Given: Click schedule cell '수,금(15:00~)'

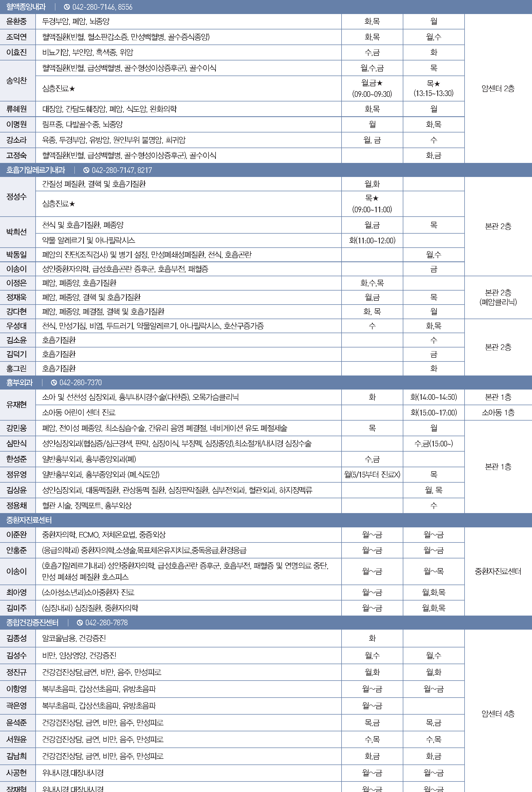Looking at the screenshot, I should click(434, 444).
